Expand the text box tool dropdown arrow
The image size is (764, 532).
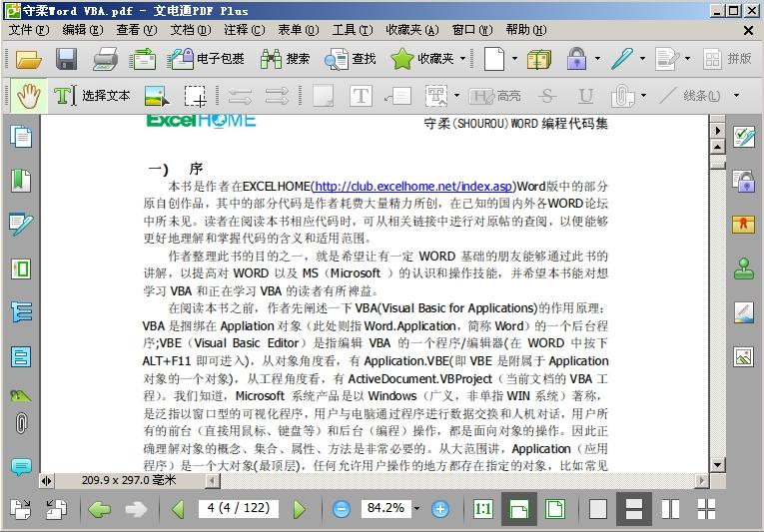click(x=456, y=96)
